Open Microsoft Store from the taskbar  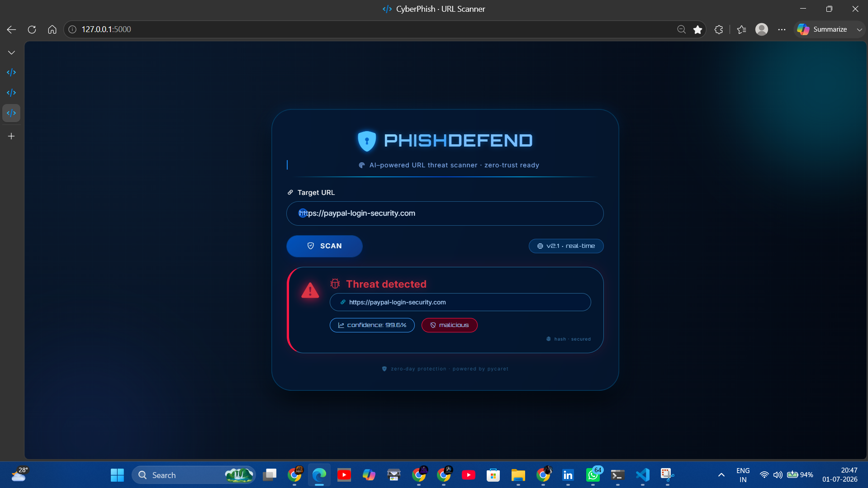click(493, 475)
